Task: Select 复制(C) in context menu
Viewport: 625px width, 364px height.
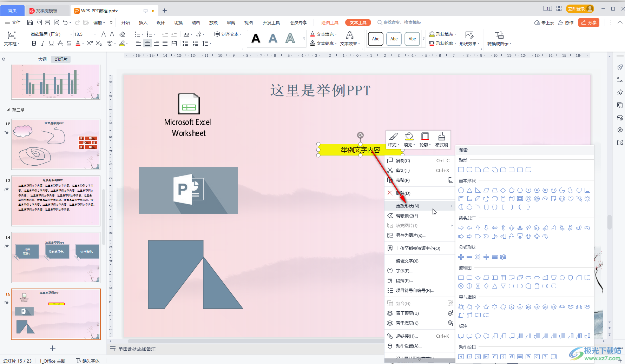Action: [420, 160]
